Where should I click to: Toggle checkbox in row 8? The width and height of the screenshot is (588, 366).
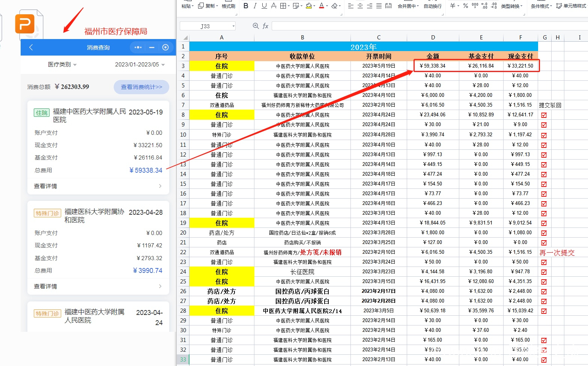tap(544, 115)
